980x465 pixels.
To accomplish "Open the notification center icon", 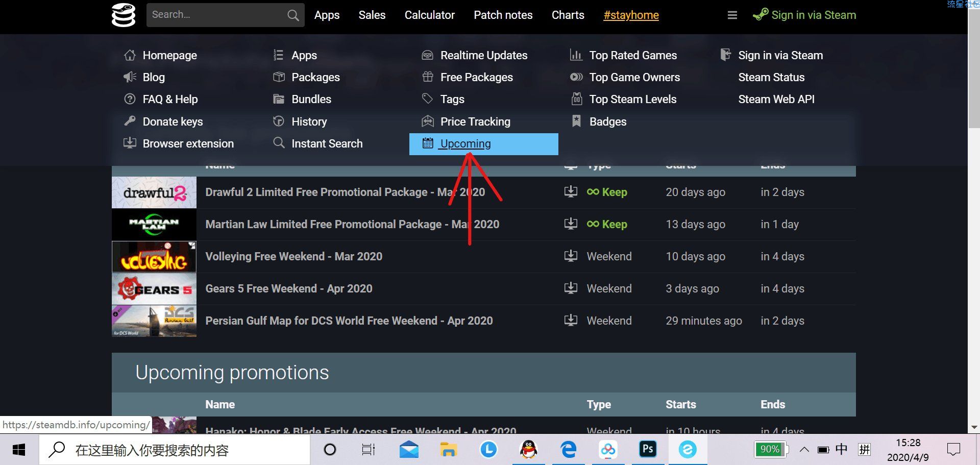I will 953,450.
